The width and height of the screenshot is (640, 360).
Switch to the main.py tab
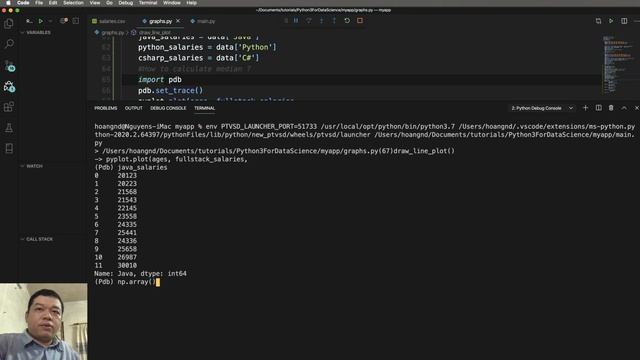pyautogui.click(x=203, y=21)
